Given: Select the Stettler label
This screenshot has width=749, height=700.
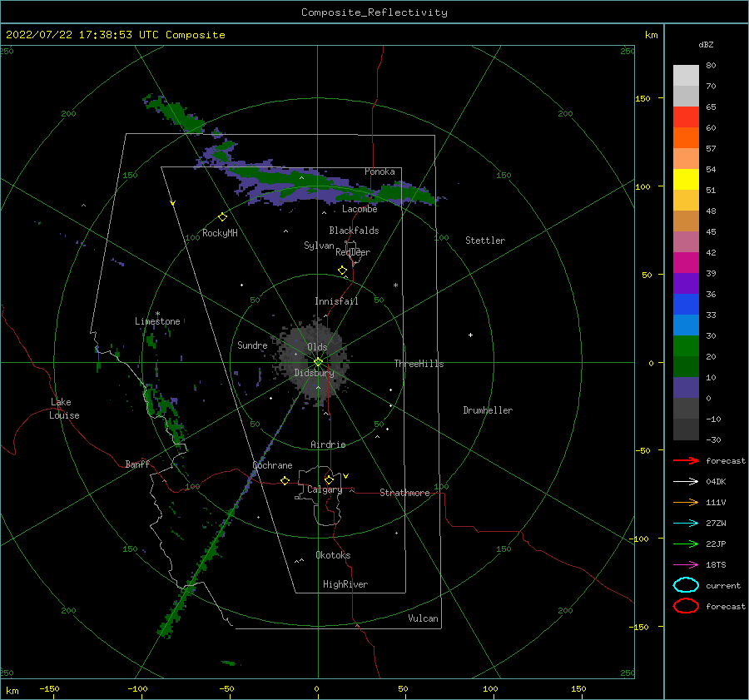Looking at the screenshot, I should pyautogui.click(x=485, y=241).
